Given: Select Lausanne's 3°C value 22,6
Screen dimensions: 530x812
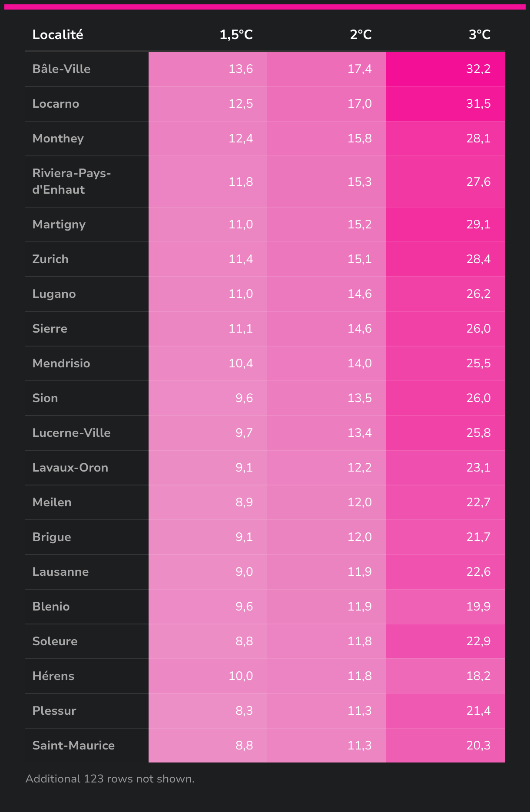Looking at the screenshot, I should click(x=478, y=572).
